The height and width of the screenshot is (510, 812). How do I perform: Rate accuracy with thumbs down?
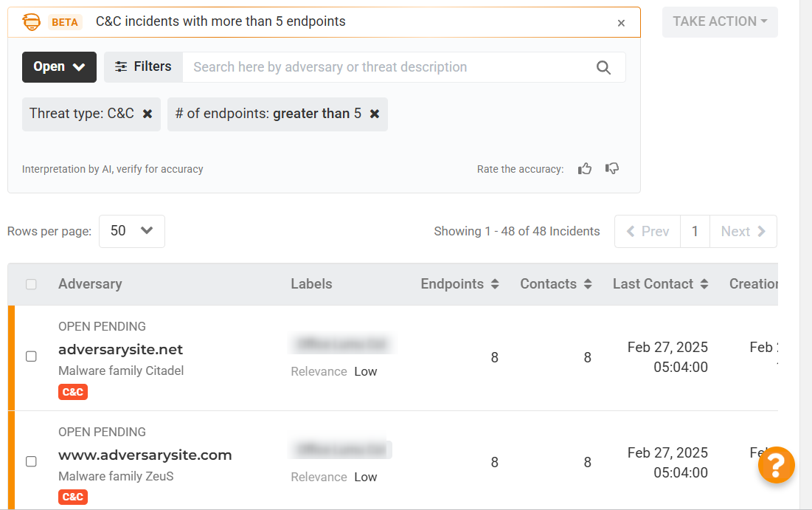[611, 169]
